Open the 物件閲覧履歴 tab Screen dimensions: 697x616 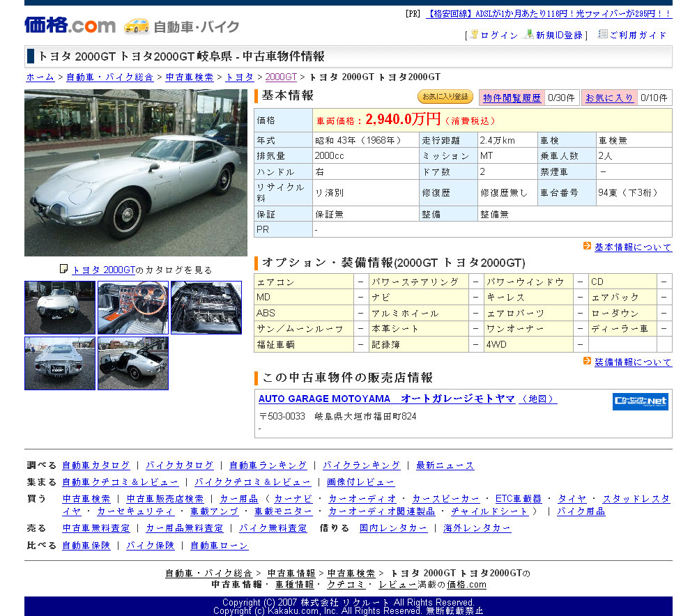512,98
